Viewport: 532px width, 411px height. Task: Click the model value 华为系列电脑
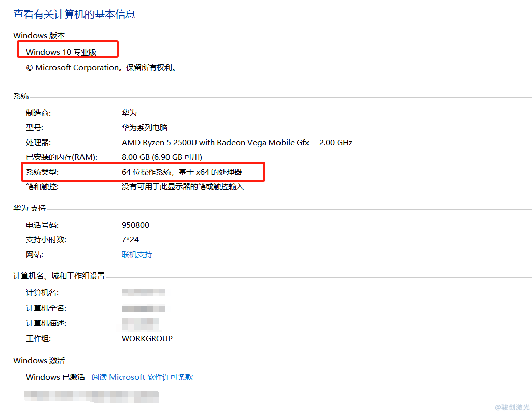point(145,128)
